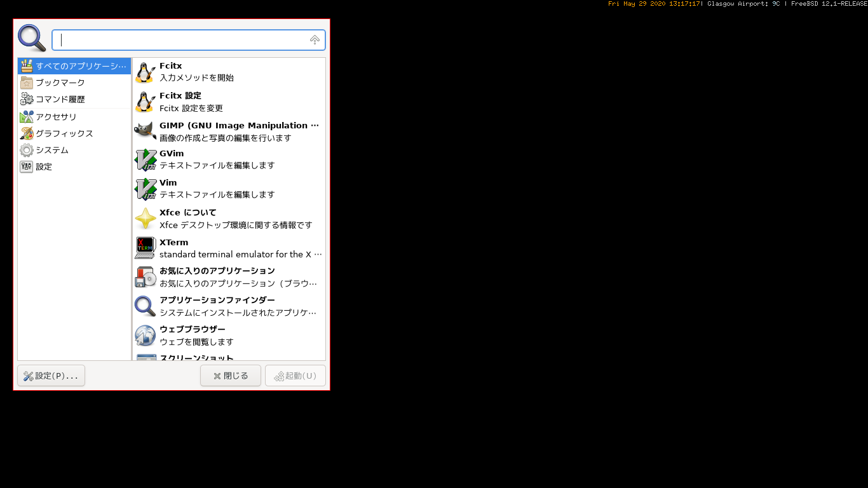Select the お気に入りのアプリケーション icon
Screen dimensions: 868x488
click(x=145, y=277)
